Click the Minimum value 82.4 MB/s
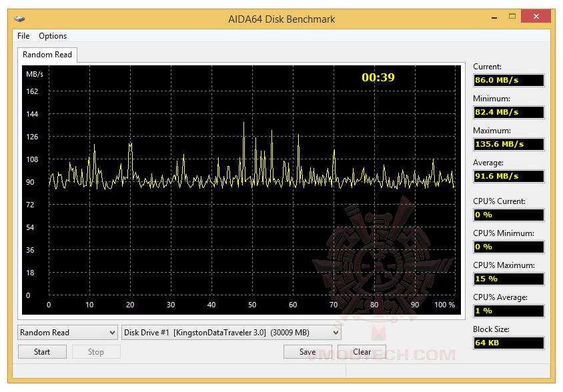The height and width of the screenshot is (392, 563). [x=508, y=112]
